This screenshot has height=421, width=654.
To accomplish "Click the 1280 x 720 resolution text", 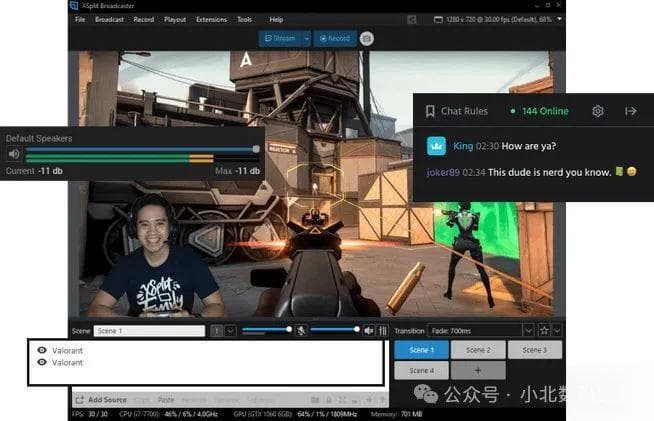I will pos(498,20).
